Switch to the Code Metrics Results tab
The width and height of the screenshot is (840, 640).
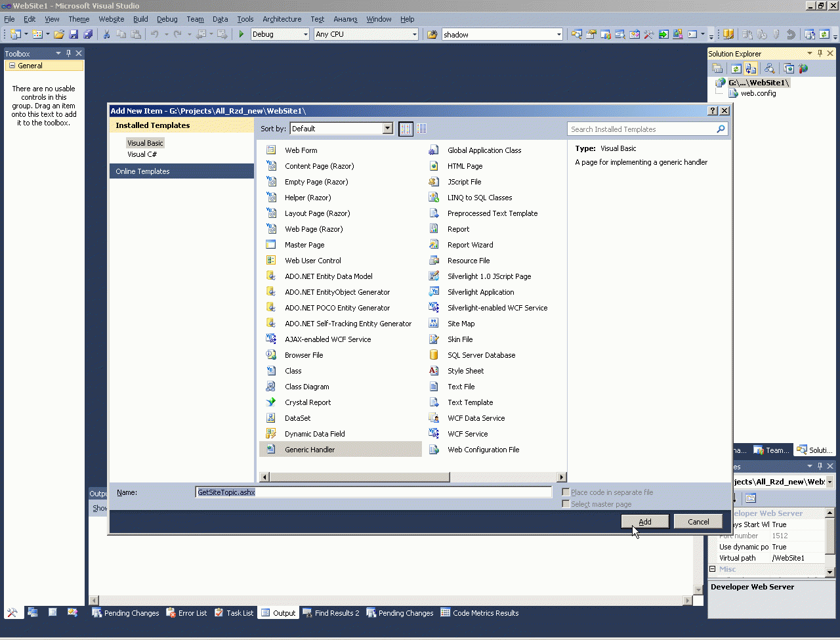(480, 613)
